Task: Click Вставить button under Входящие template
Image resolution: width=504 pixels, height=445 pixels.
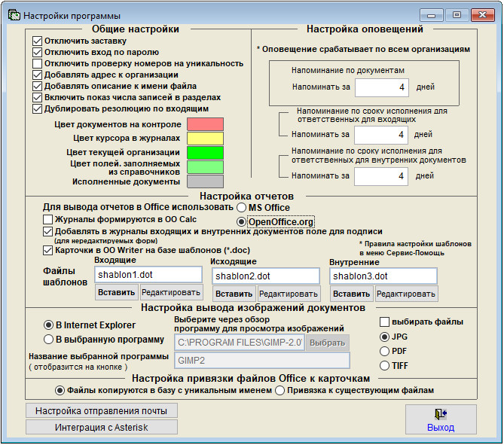Action: (x=116, y=292)
